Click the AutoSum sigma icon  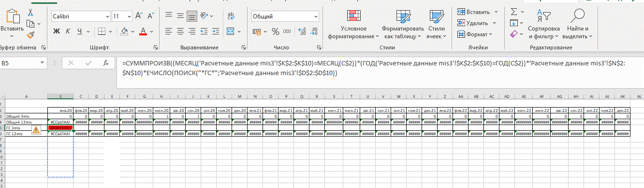coord(514,12)
